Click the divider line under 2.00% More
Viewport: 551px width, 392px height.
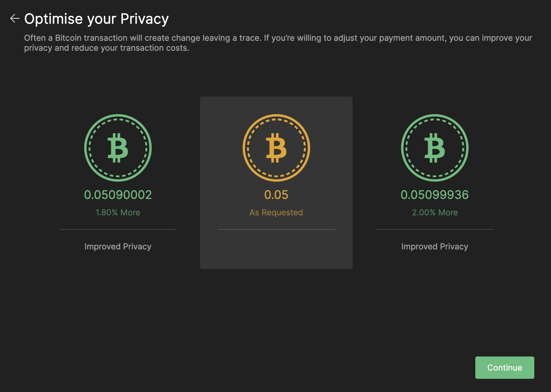(x=435, y=229)
